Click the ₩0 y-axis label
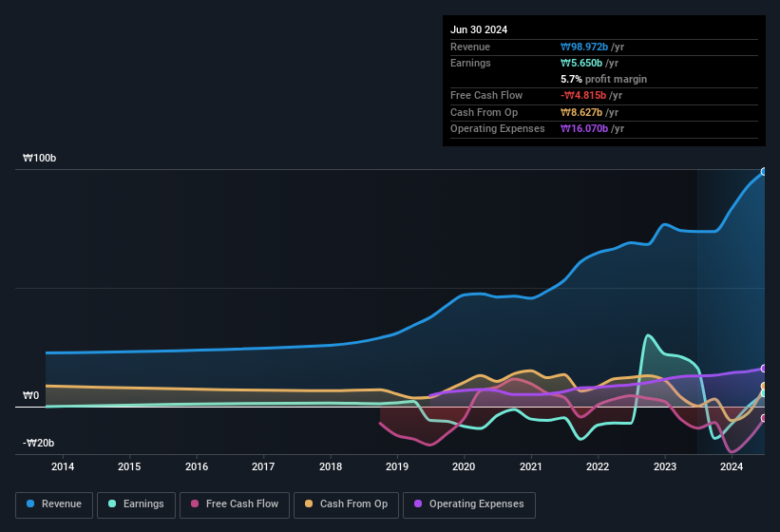780x532 pixels. [30, 396]
